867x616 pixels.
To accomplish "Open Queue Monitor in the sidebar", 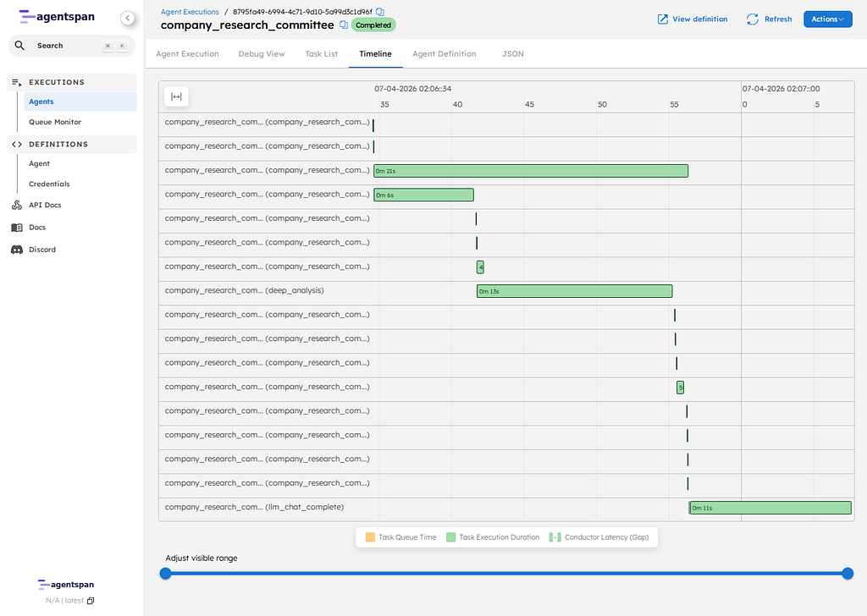I will [55, 122].
